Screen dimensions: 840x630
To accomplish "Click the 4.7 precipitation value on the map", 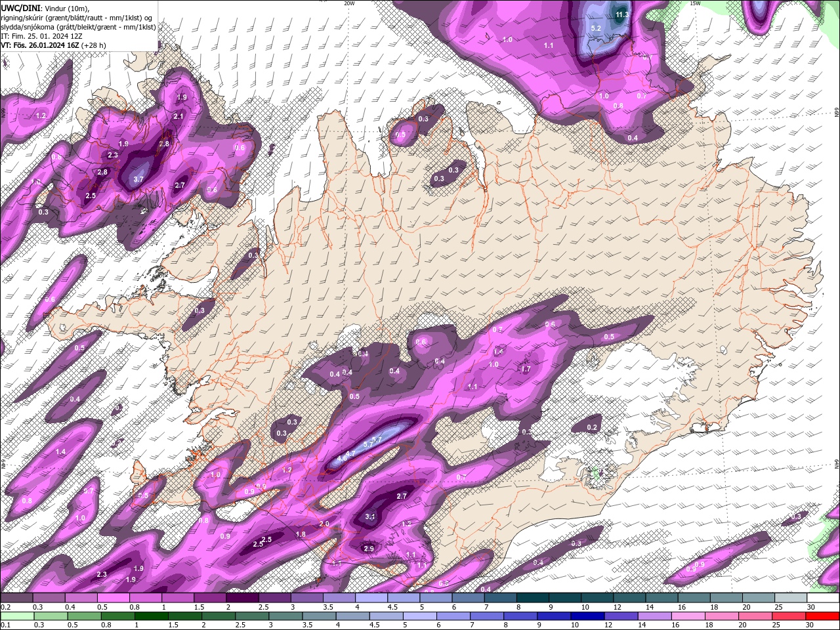I will point(350,453).
